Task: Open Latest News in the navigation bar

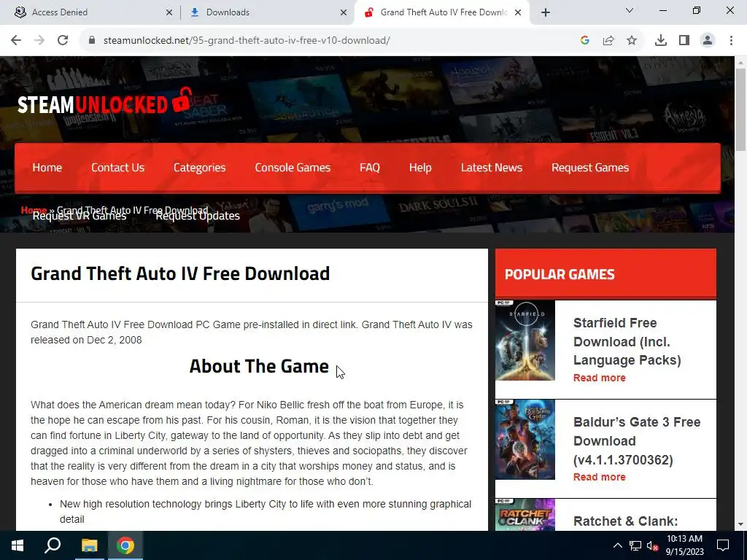Action: click(x=492, y=168)
